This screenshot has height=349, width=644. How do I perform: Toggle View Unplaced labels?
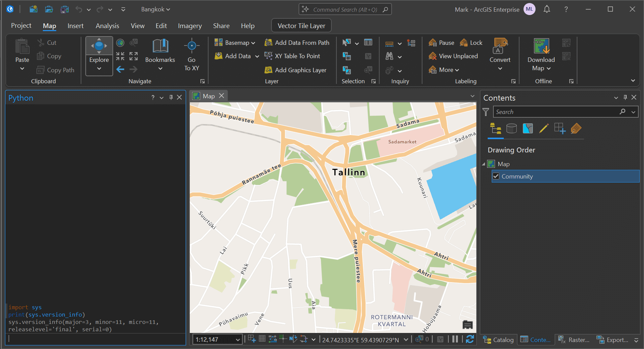(x=453, y=56)
